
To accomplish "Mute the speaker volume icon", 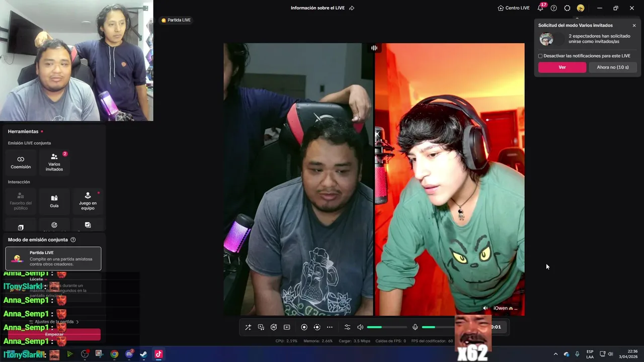I will pos(360,327).
